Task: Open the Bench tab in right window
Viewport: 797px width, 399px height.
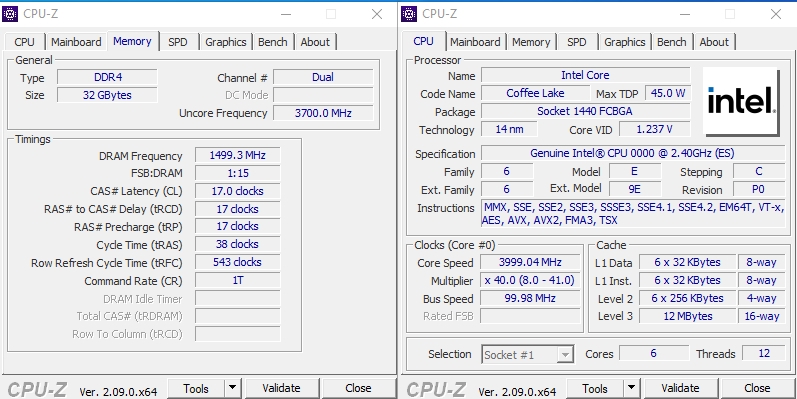Action: coord(672,42)
